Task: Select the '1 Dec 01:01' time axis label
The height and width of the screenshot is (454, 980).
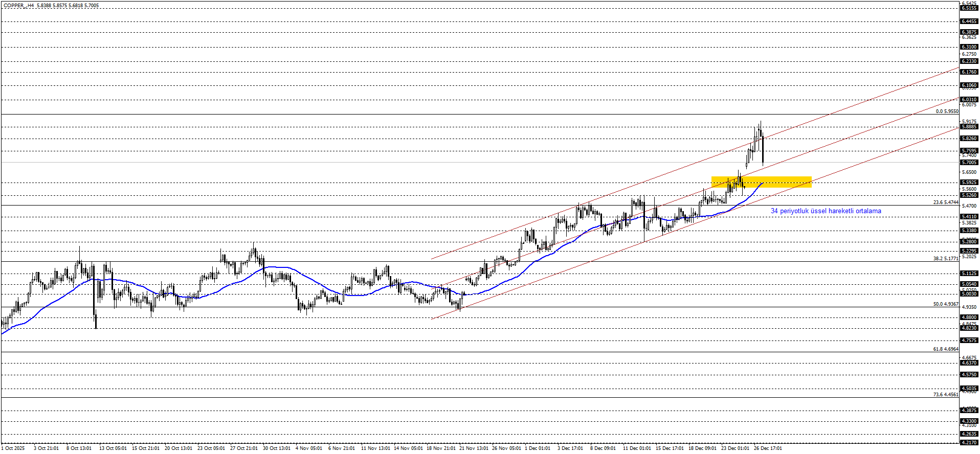Action: (538, 448)
